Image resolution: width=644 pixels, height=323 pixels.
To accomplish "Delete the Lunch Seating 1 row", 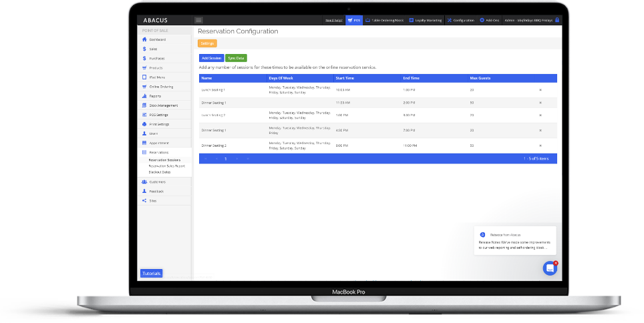I will click(540, 89).
